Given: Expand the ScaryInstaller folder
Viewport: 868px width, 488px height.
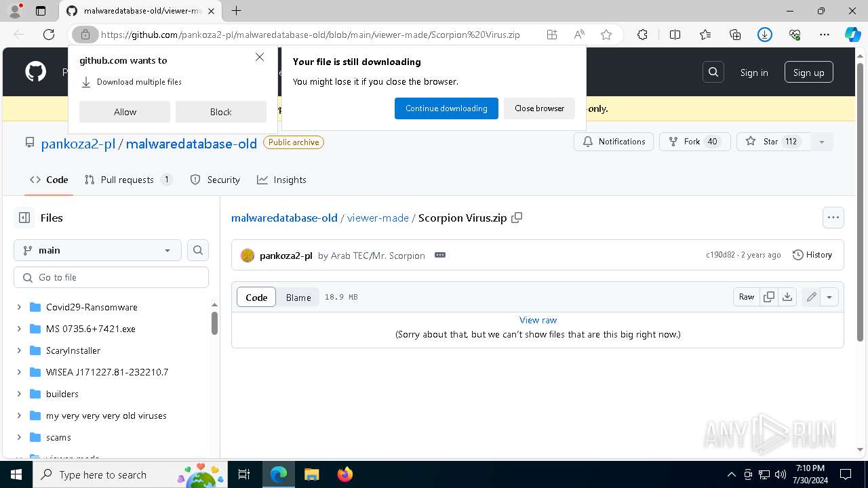Looking at the screenshot, I should click(19, 350).
